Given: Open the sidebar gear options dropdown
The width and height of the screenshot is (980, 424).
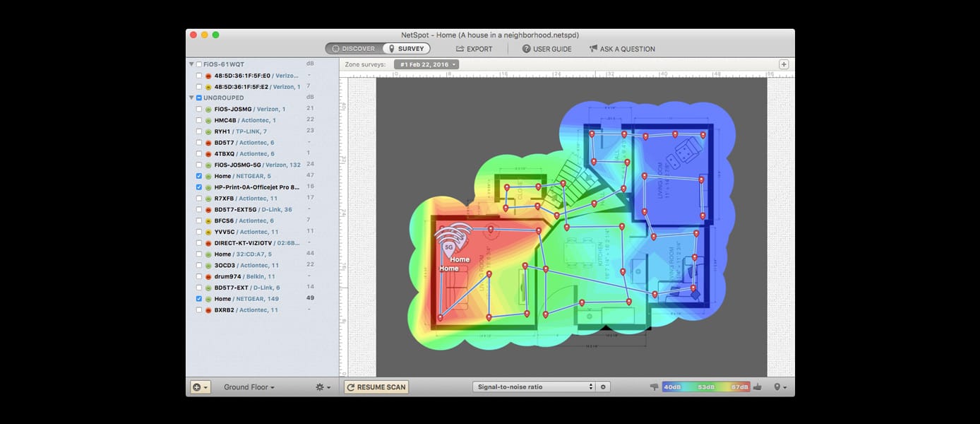Looking at the screenshot, I should tap(323, 387).
